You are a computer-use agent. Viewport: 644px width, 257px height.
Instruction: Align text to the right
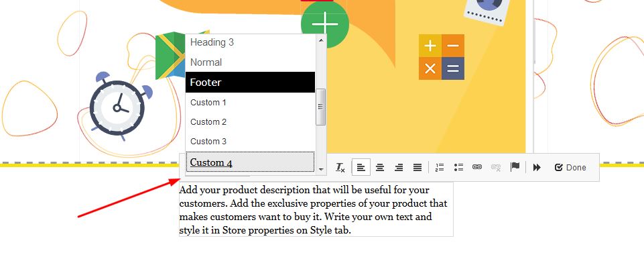(x=398, y=167)
